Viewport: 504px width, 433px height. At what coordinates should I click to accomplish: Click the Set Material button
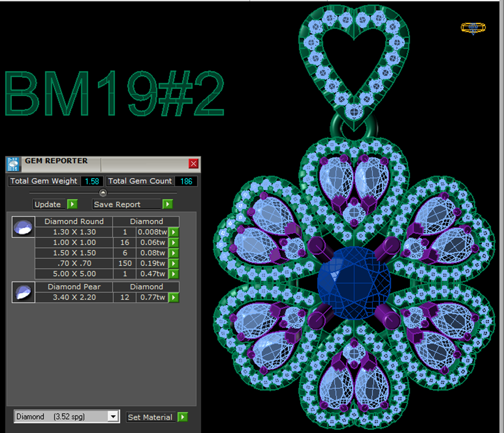click(150, 417)
